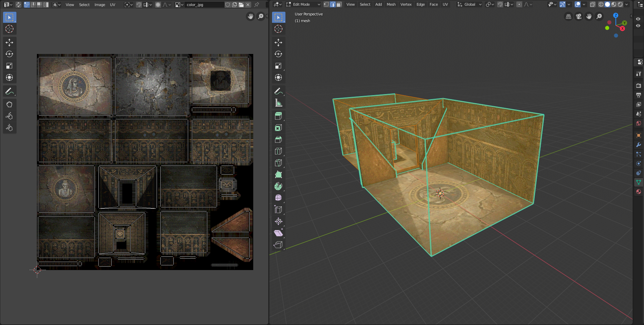Select the UV editor Rotate tool
This screenshot has height=325, width=644.
coord(9,54)
